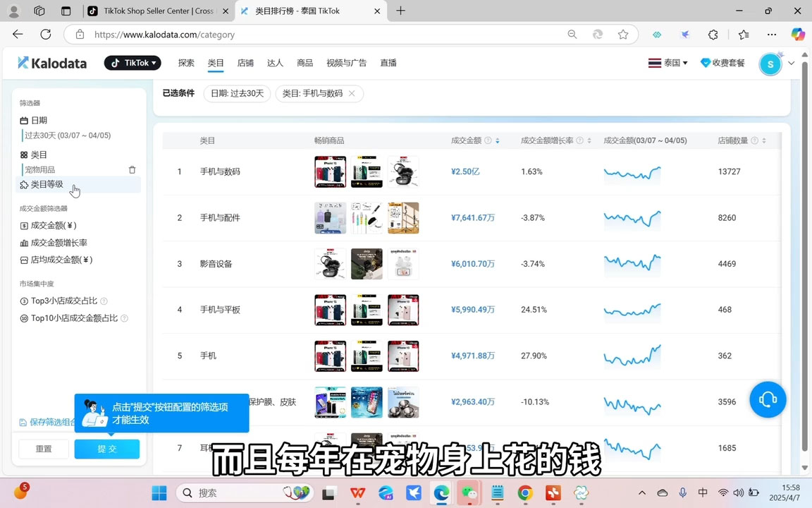This screenshot has height=508, width=812.
Task: Expand the TikTok platform selector in the header
Action: coord(133,62)
